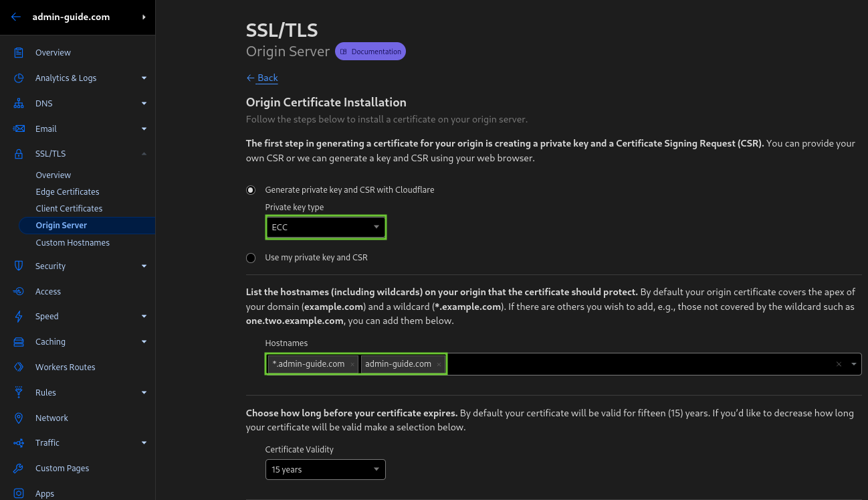Screen dimensions: 868x500
Task: Open the Certificate Validity dropdown
Action: [325, 469]
